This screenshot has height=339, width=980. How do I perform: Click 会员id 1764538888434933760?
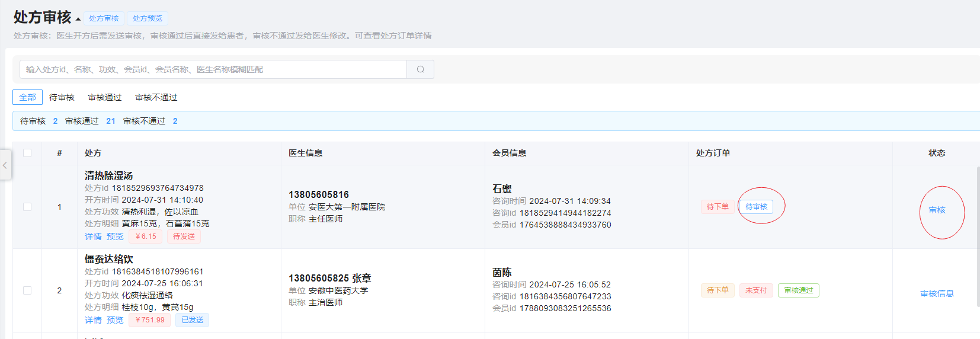(565, 225)
